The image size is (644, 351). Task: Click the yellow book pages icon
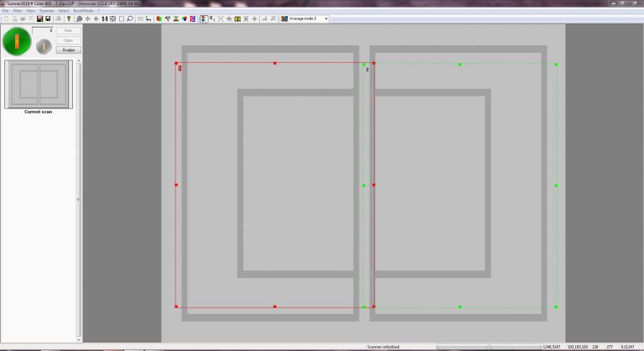[237, 18]
